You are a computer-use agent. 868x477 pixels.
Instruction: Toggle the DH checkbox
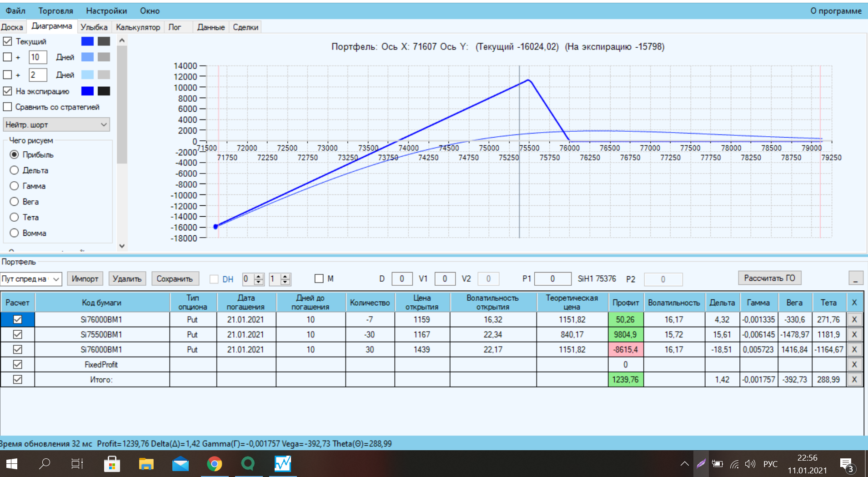pos(214,279)
